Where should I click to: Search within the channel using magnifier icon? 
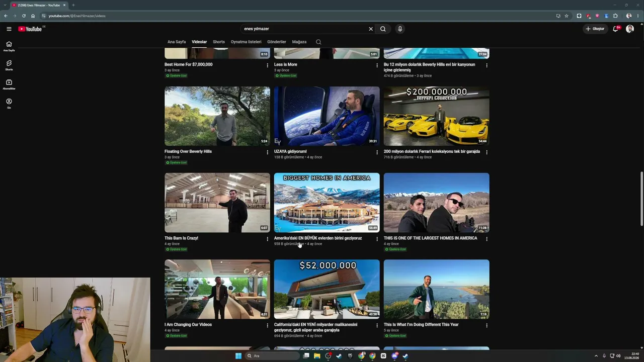(x=318, y=42)
